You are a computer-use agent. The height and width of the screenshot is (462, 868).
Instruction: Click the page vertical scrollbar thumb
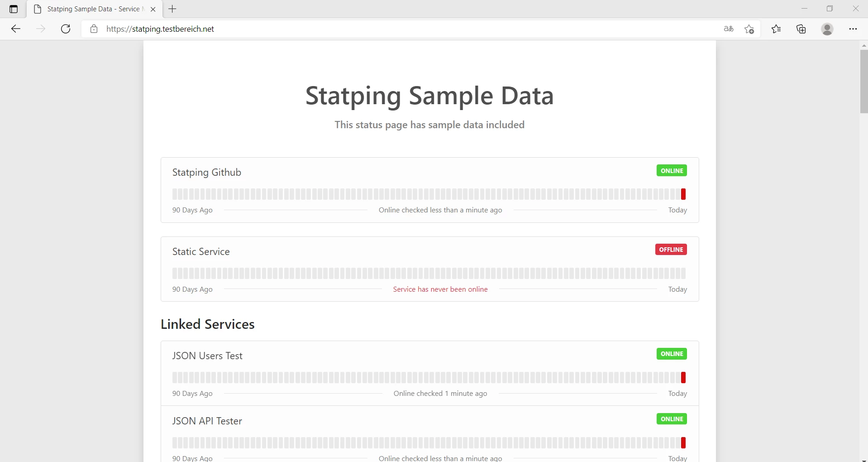(863, 82)
